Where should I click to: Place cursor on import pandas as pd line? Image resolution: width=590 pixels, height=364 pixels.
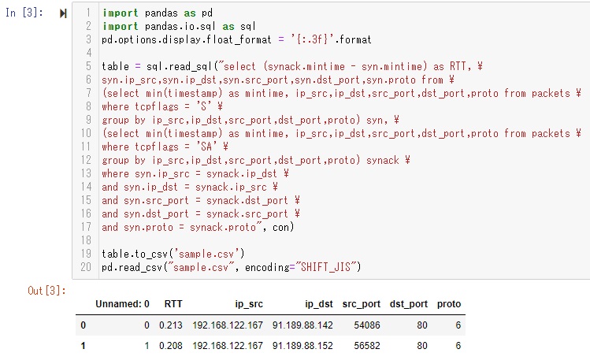click(158, 13)
